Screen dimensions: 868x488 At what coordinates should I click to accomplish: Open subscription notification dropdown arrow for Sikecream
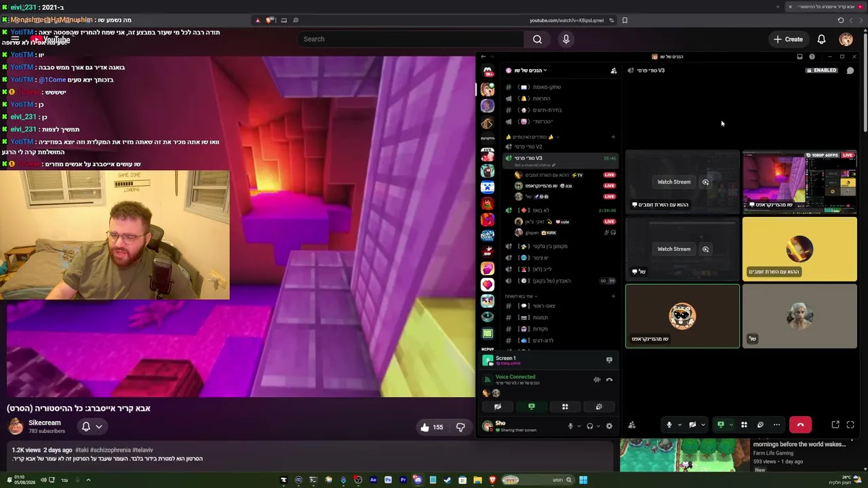99,426
